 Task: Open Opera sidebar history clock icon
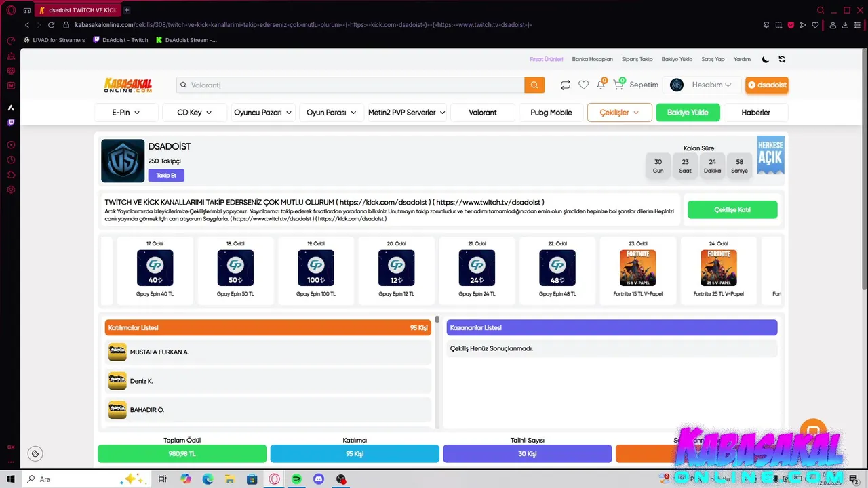click(11, 160)
